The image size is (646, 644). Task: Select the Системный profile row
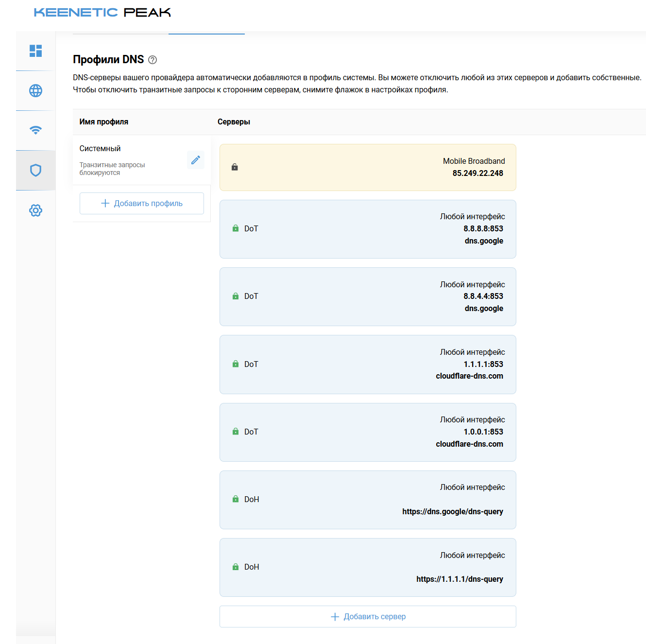(126, 159)
